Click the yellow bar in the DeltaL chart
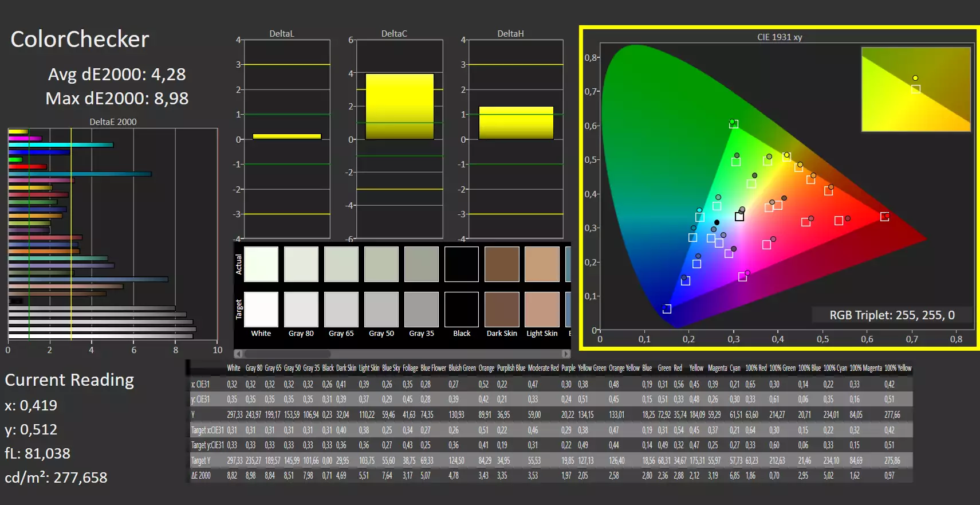Image resolution: width=980 pixels, height=505 pixels. coord(287,136)
